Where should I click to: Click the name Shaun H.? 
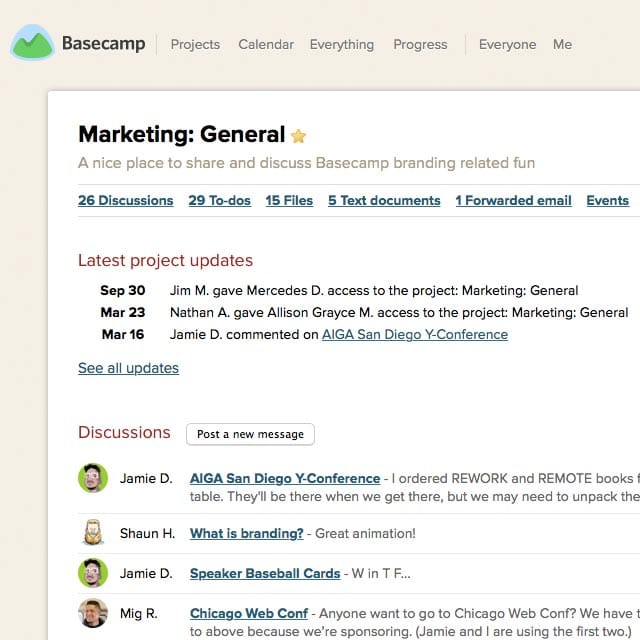[x=147, y=533]
